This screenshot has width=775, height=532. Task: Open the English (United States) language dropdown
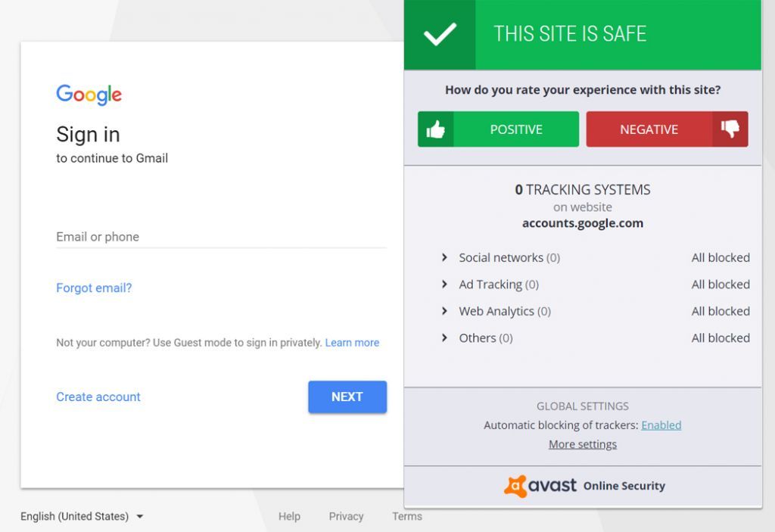pyautogui.click(x=82, y=516)
